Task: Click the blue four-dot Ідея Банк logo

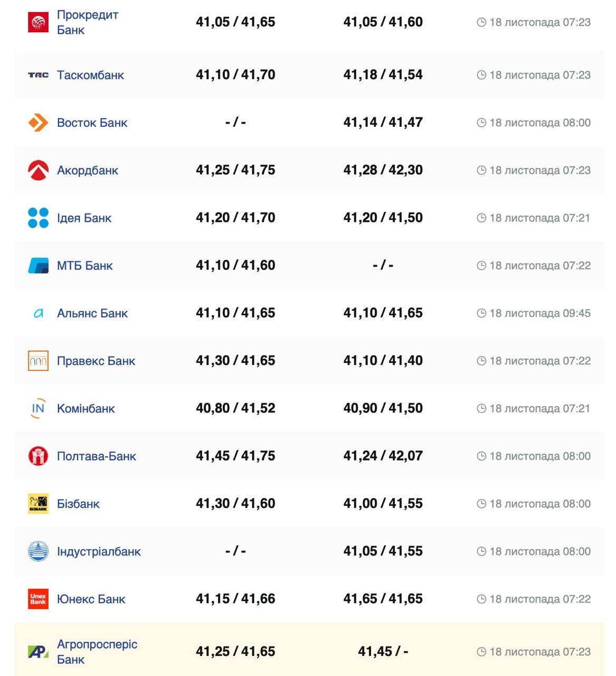Action: click(x=38, y=218)
